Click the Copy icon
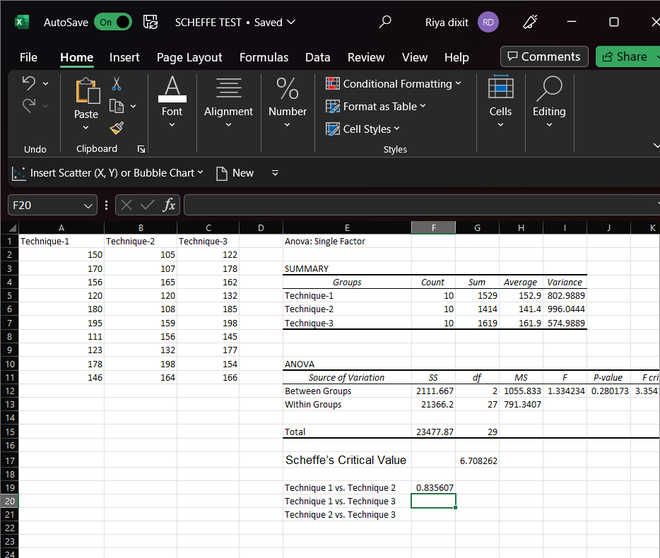 click(116, 106)
